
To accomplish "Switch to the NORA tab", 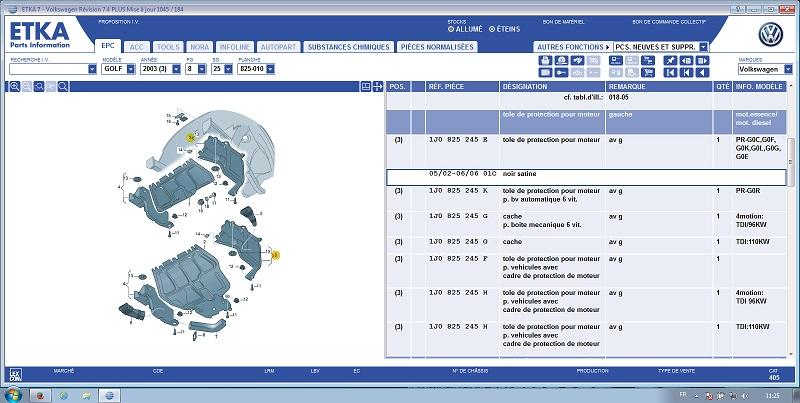I will [199, 47].
